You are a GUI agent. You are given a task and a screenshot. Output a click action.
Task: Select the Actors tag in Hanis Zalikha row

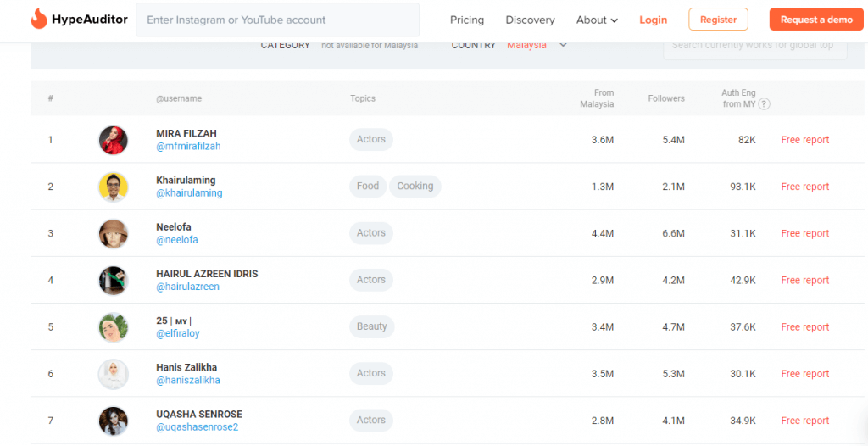coord(371,373)
